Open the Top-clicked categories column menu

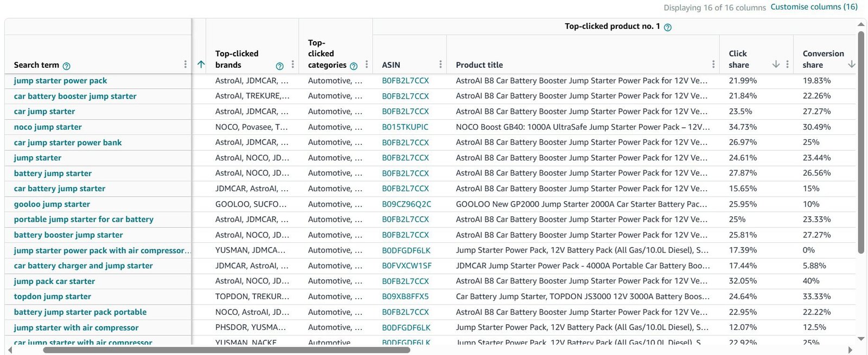tap(367, 64)
